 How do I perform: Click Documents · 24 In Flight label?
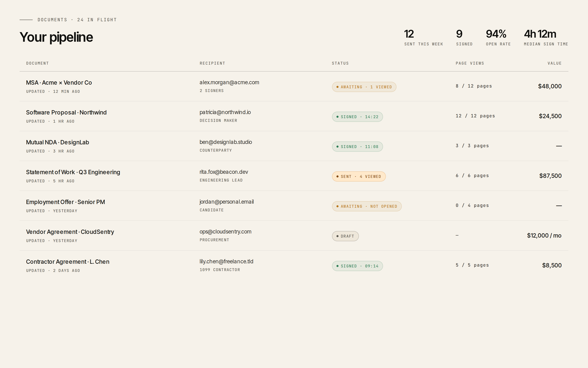[77, 20]
